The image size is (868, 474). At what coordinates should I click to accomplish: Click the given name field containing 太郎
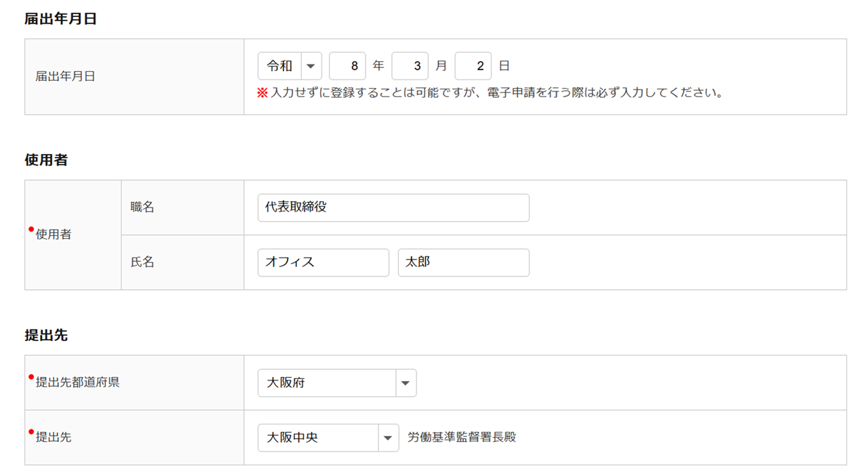click(x=463, y=262)
